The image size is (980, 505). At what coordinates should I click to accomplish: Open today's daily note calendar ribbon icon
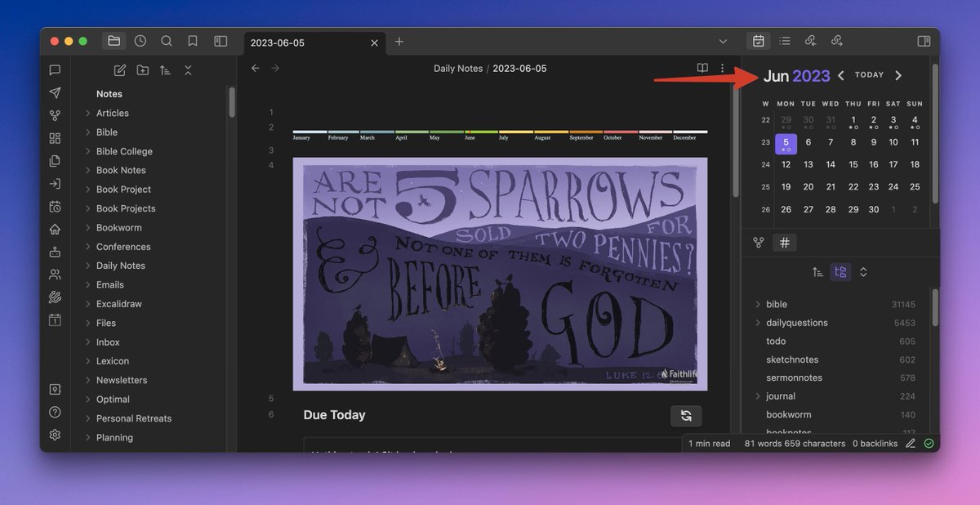55,320
